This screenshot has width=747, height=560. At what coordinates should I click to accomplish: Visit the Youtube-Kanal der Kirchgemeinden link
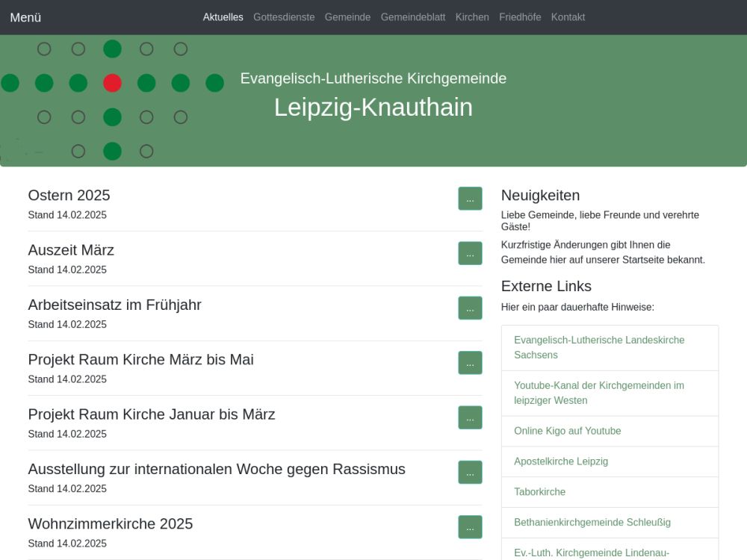(599, 393)
